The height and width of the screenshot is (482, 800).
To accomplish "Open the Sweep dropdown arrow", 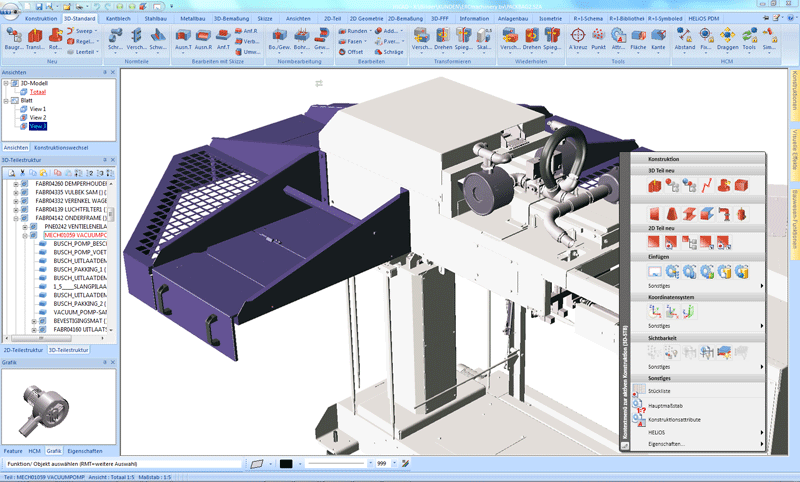I will tap(96, 31).
